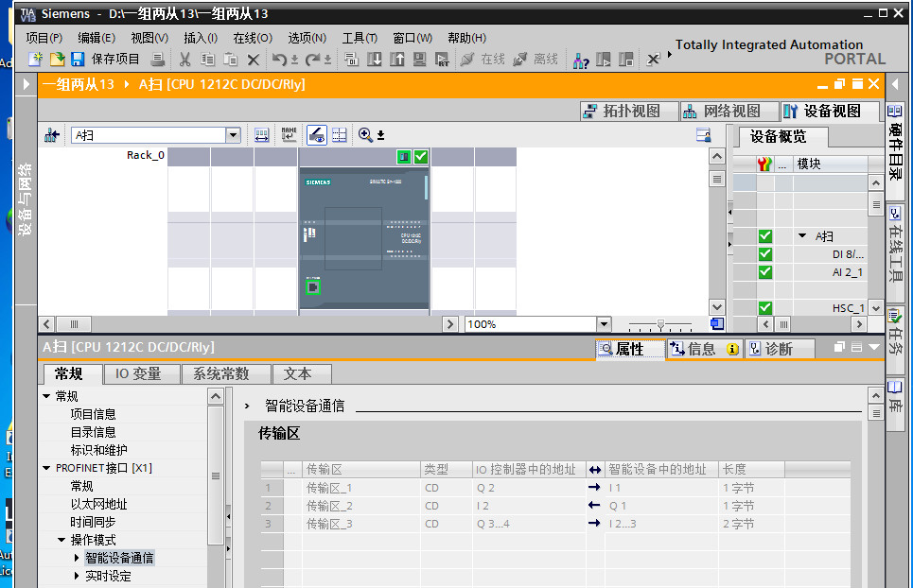Screen dimensions: 913x588
Task: Click the copy icon in main toolbar
Action: click(208, 59)
